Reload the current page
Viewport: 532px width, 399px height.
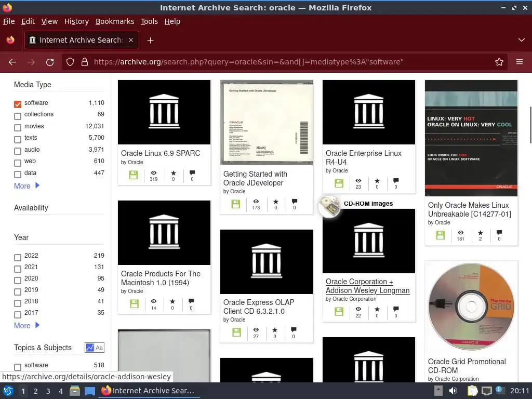pos(50,62)
